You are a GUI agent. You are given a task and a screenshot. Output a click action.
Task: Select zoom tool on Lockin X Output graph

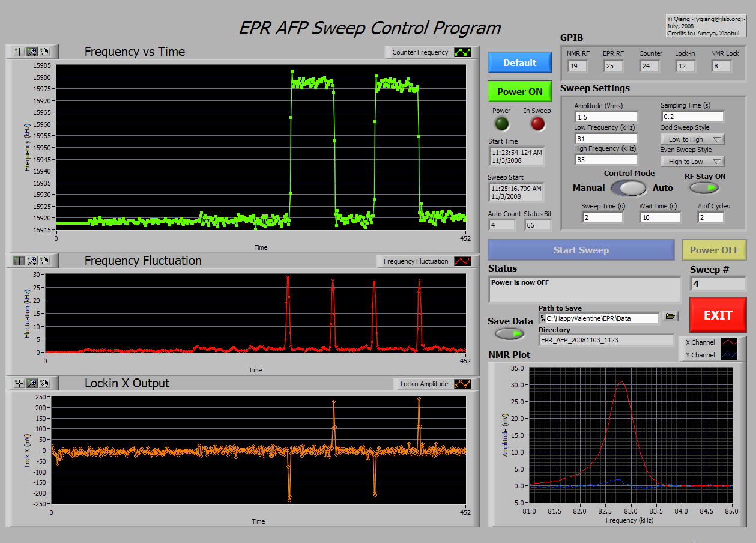pos(32,383)
